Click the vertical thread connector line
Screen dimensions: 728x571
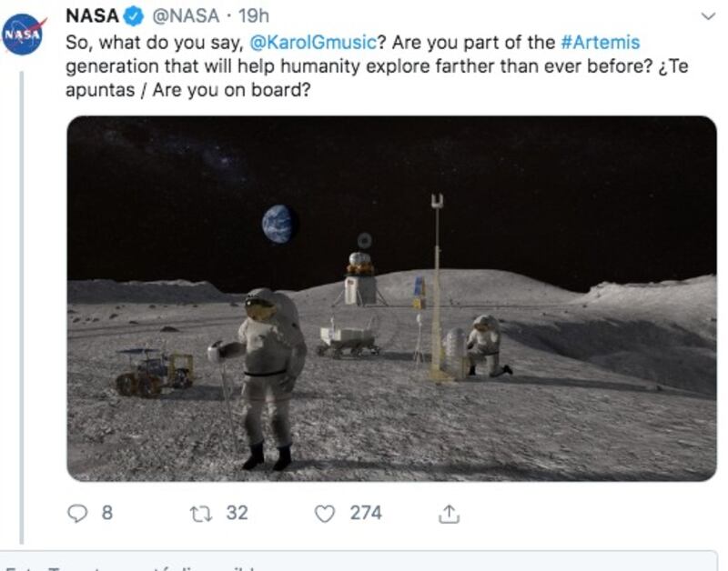click(x=22, y=307)
